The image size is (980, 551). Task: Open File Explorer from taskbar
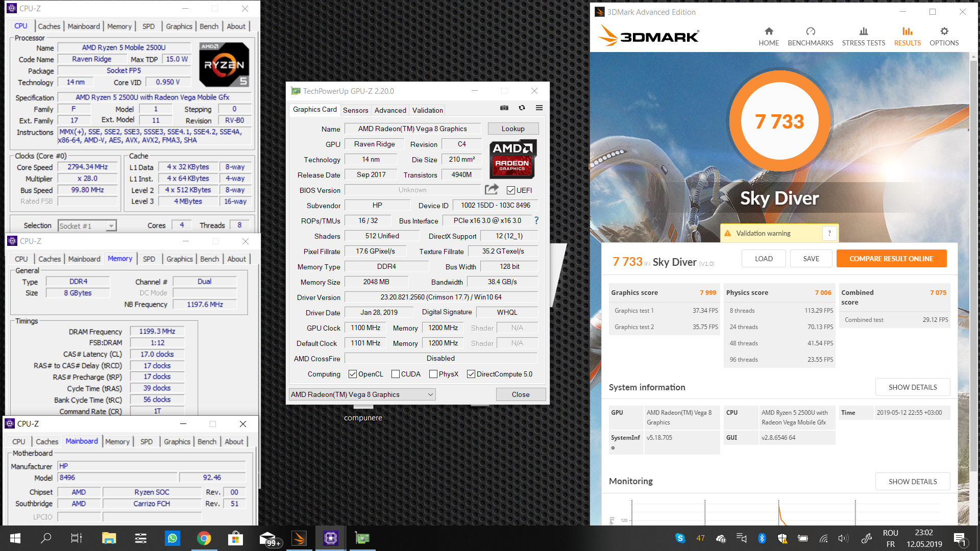(x=109, y=538)
